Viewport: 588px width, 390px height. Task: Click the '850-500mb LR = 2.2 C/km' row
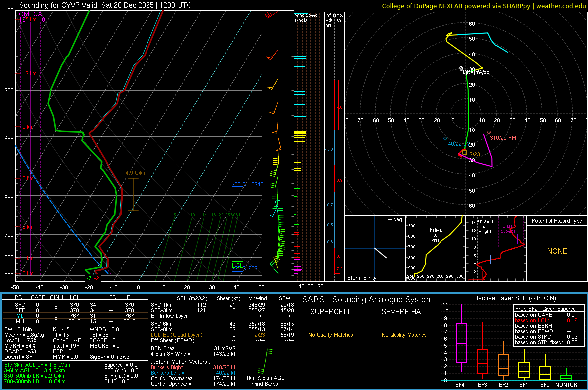[x=35, y=376]
